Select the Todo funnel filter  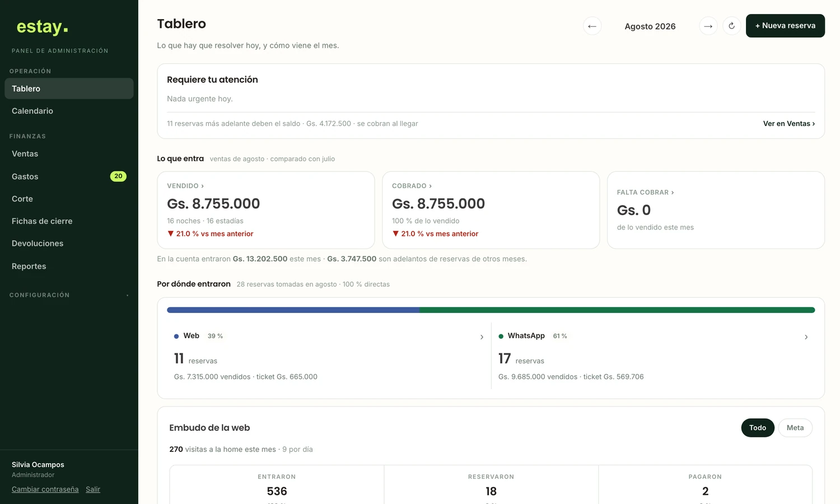[758, 428]
